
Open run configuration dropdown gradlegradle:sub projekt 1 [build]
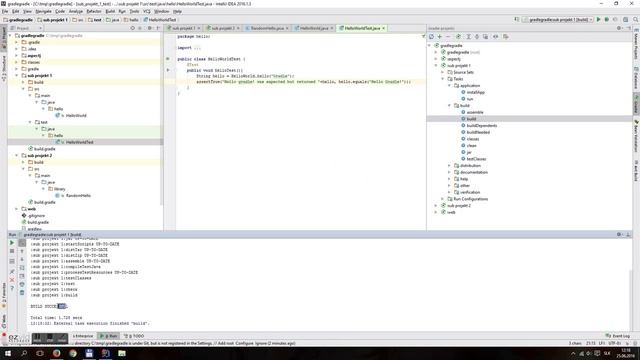click(558, 20)
